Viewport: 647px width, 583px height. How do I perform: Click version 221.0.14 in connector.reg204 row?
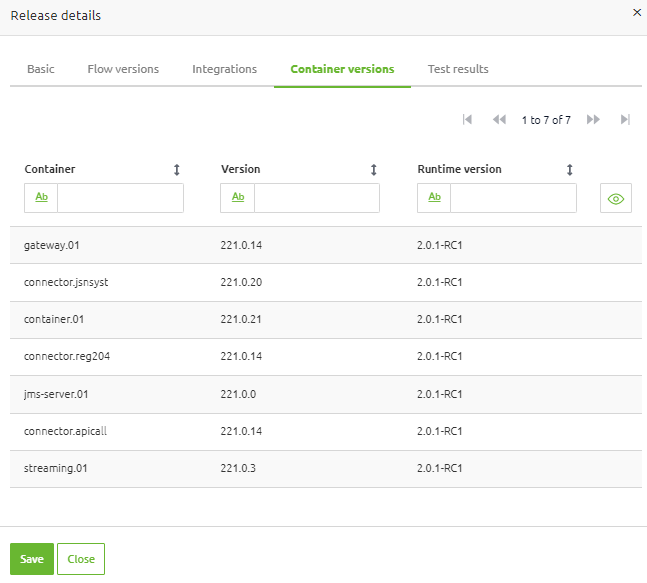(241, 356)
